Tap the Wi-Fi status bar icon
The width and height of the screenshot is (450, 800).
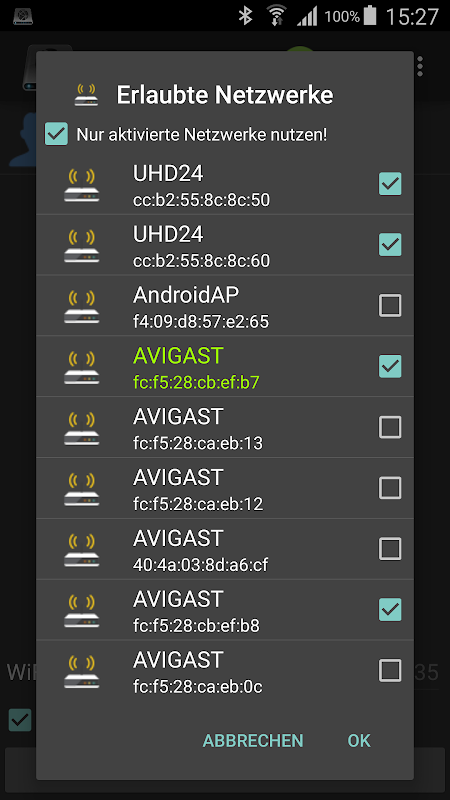(x=276, y=15)
